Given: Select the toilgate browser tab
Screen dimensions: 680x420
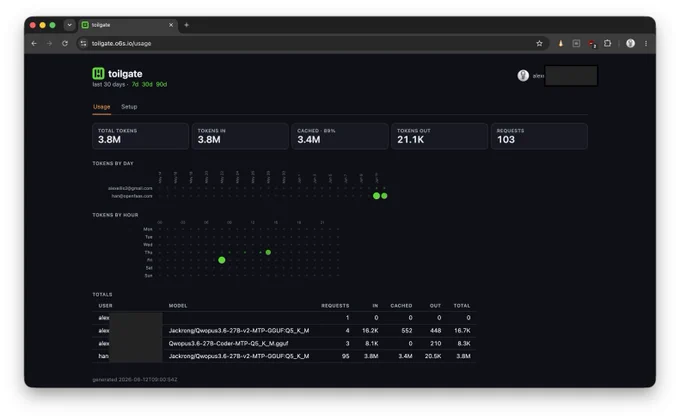Looking at the screenshot, I should (x=127, y=25).
